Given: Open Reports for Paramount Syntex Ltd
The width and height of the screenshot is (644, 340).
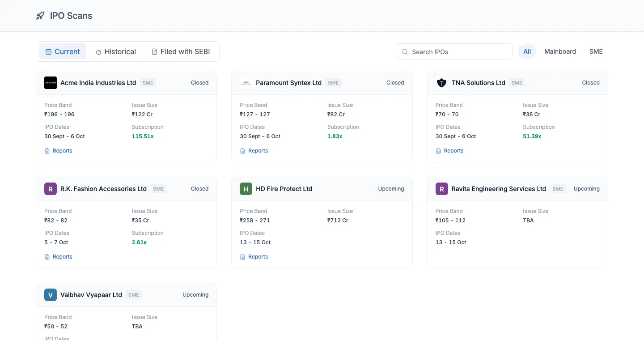Looking at the screenshot, I should point(254,151).
